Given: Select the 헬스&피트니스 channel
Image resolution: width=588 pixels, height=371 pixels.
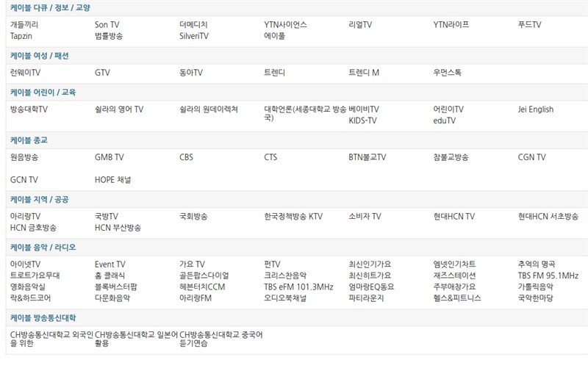Looking at the screenshot, I should click(x=457, y=298).
